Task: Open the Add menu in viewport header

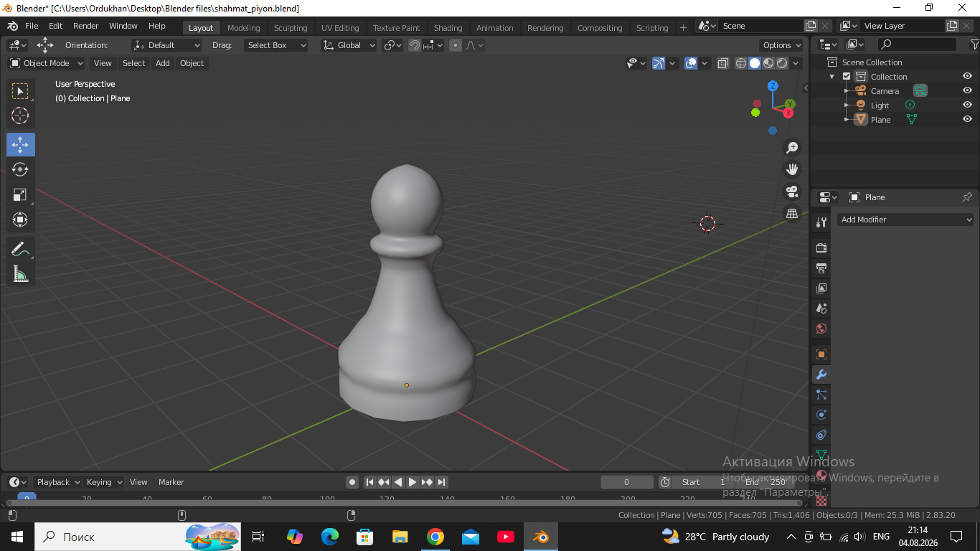Action: [x=163, y=63]
